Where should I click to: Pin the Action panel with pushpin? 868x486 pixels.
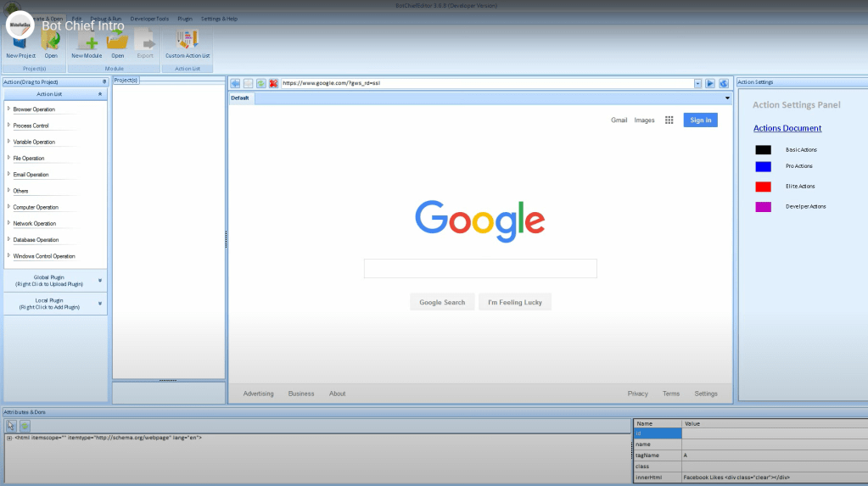tap(104, 81)
